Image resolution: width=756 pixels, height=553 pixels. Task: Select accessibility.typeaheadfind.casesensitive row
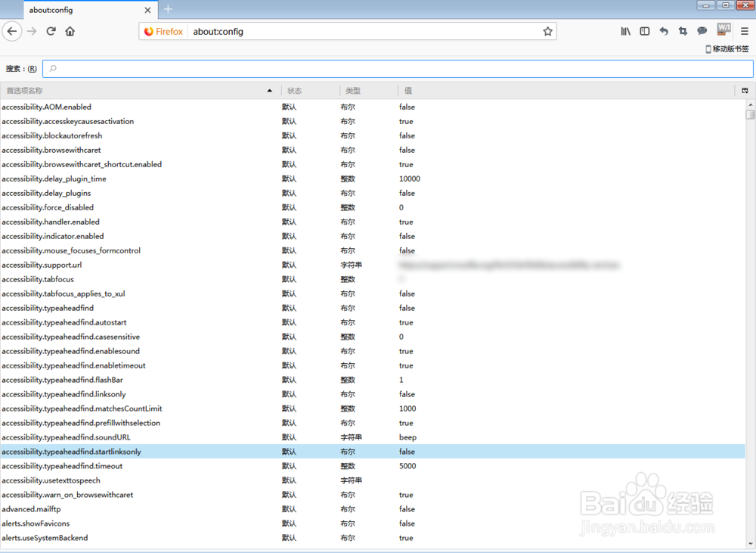(x=372, y=337)
